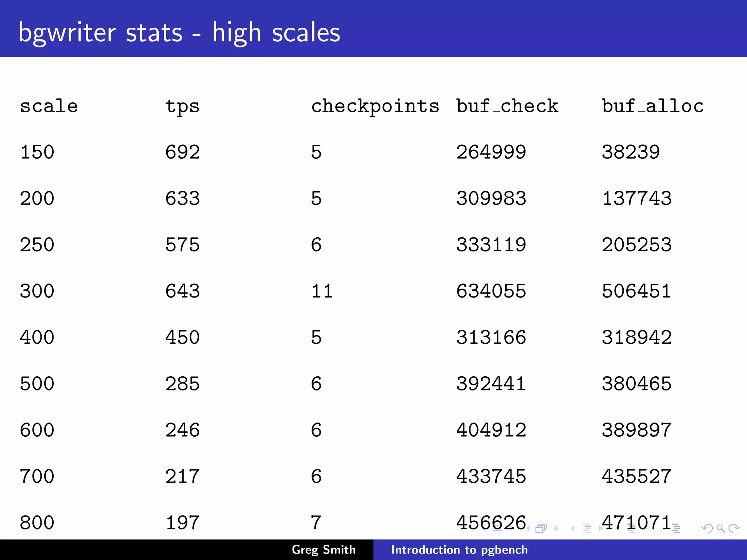This screenshot has width=747, height=560.
Task: Click buf_check value 634055
Action: point(491,291)
